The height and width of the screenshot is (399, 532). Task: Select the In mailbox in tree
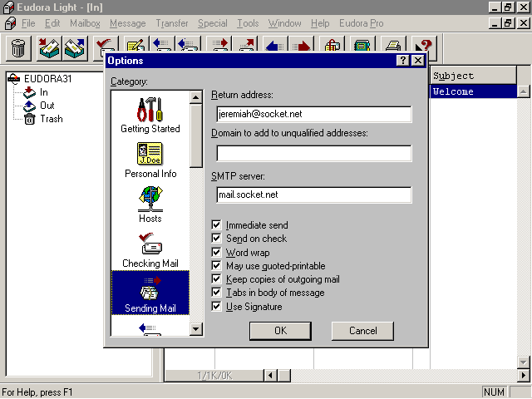point(44,92)
